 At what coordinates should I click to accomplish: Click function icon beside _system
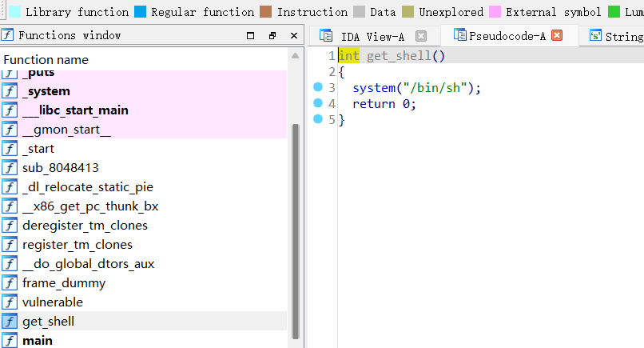pos(10,91)
